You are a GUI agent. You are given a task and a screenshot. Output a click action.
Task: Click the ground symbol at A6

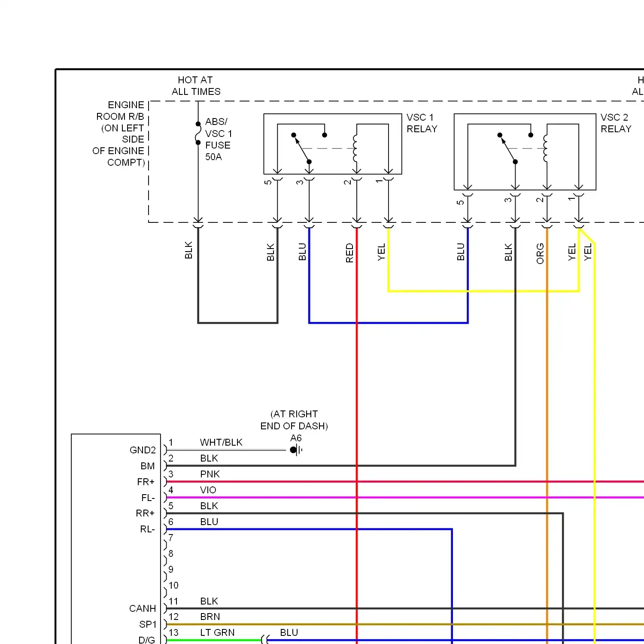point(296,450)
